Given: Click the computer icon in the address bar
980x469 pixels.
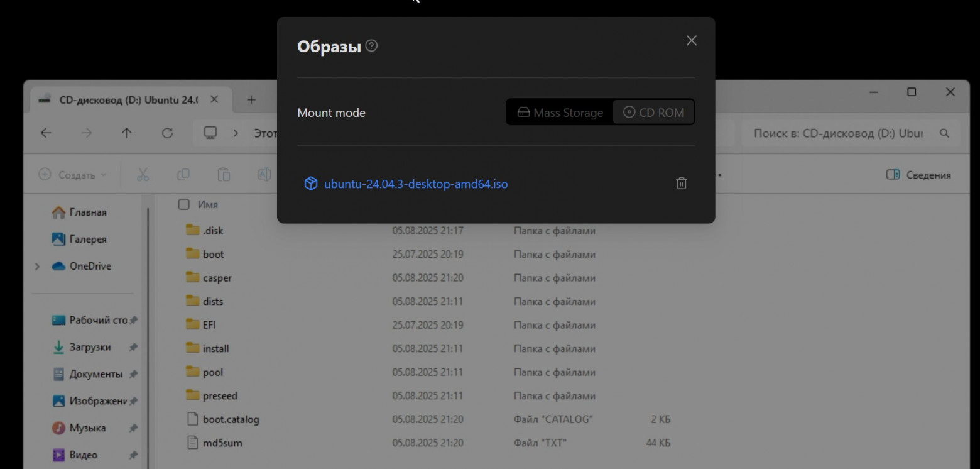Looking at the screenshot, I should click(x=210, y=133).
